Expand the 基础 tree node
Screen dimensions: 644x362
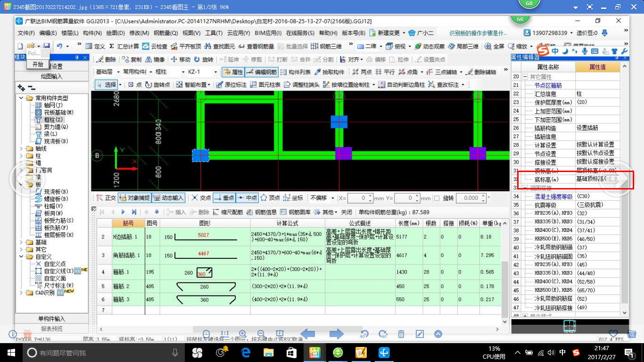(22, 242)
